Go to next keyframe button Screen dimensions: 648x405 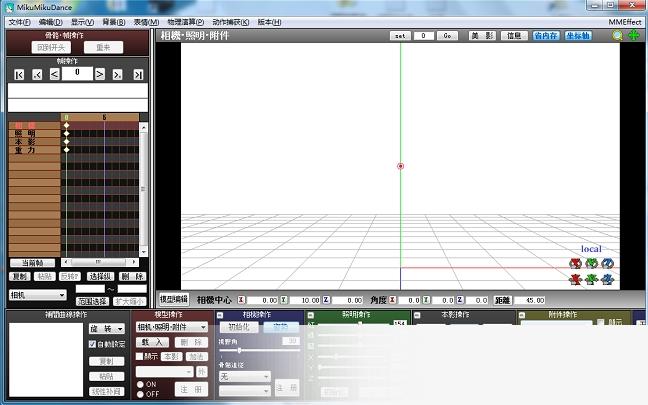point(117,74)
